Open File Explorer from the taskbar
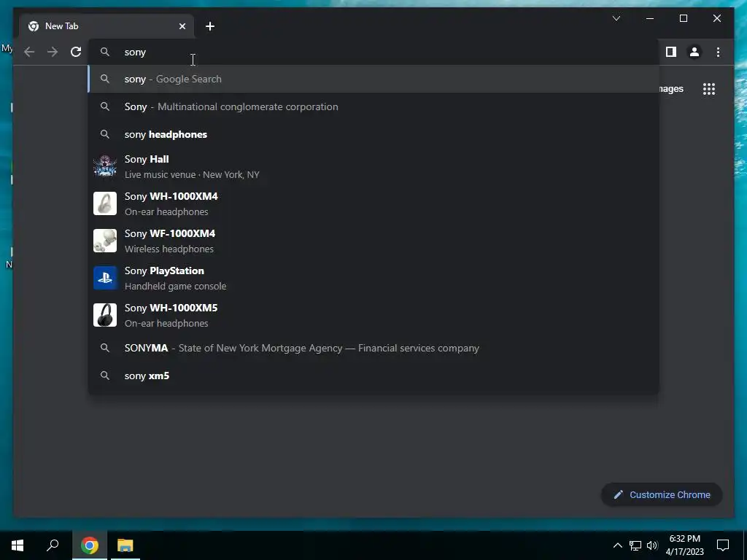Screen dimensions: 747x560 click(x=125, y=545)
